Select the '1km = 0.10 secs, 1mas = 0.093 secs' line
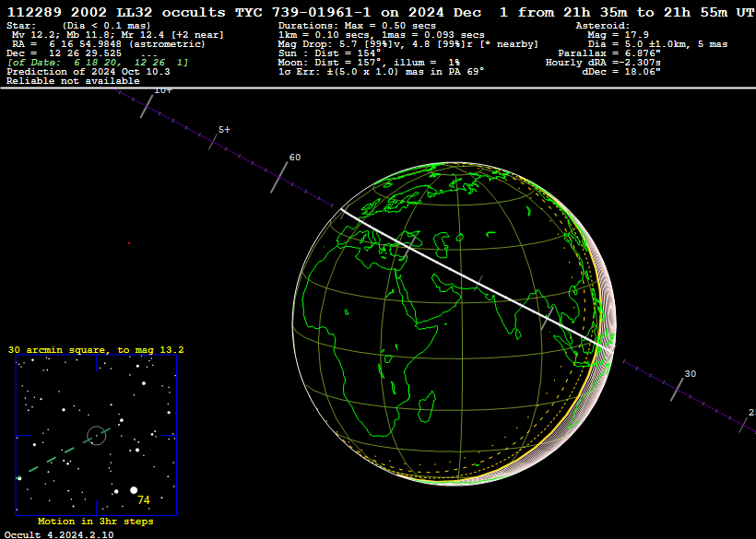 click(x=381, y=35)
